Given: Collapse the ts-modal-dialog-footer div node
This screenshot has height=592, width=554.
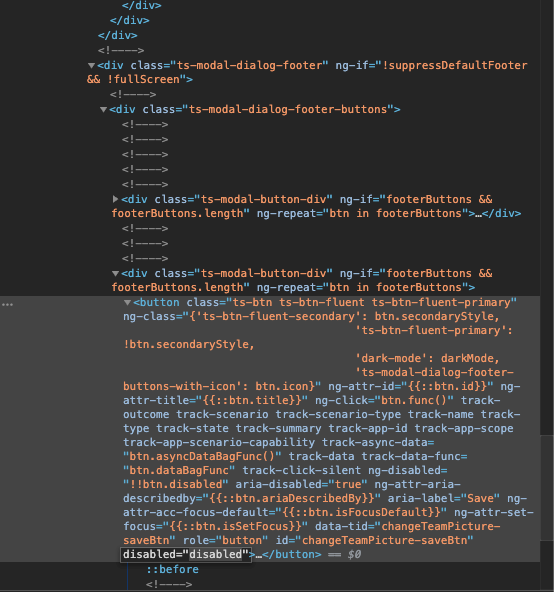Looking at the screenshot, I should pos(91,65).
